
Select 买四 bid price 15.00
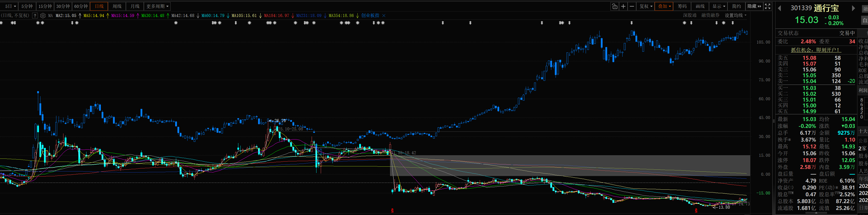coord(809,105)
